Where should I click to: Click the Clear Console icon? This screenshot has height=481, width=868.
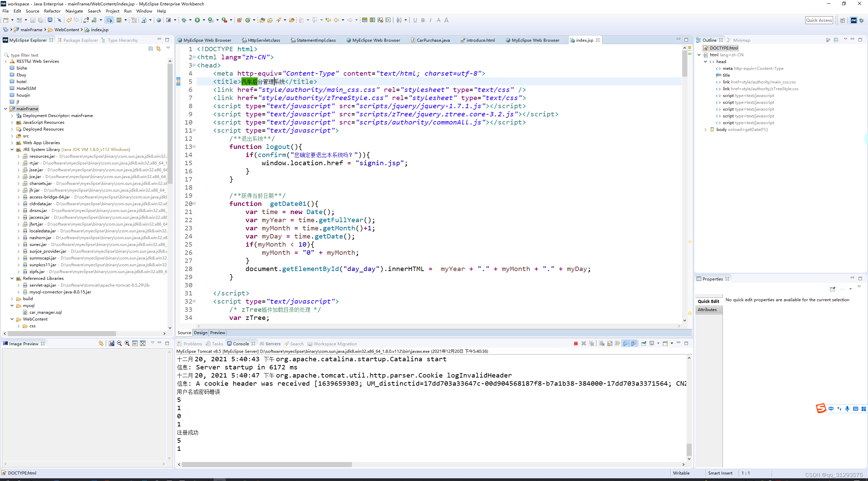click(x=602, y=344)
